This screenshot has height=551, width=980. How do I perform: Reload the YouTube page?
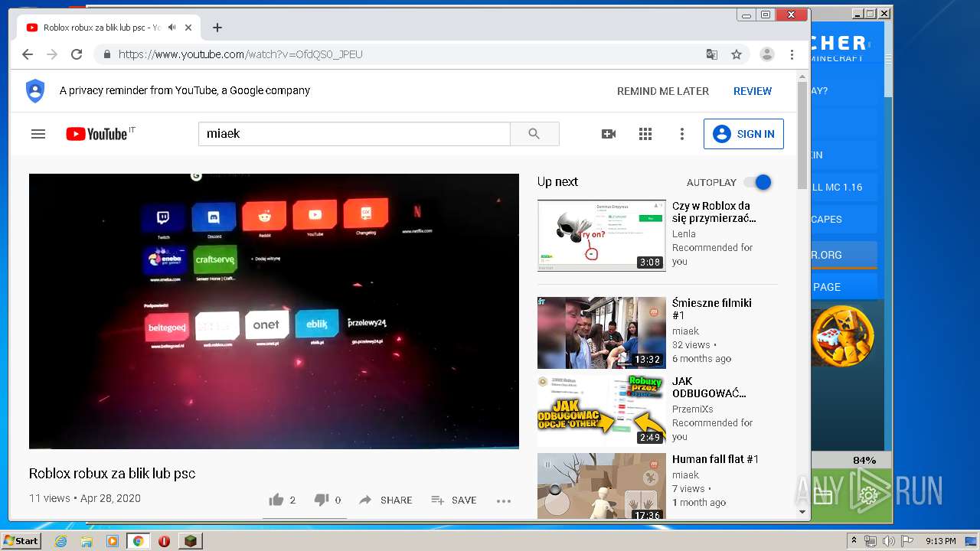tap(77, 54)
